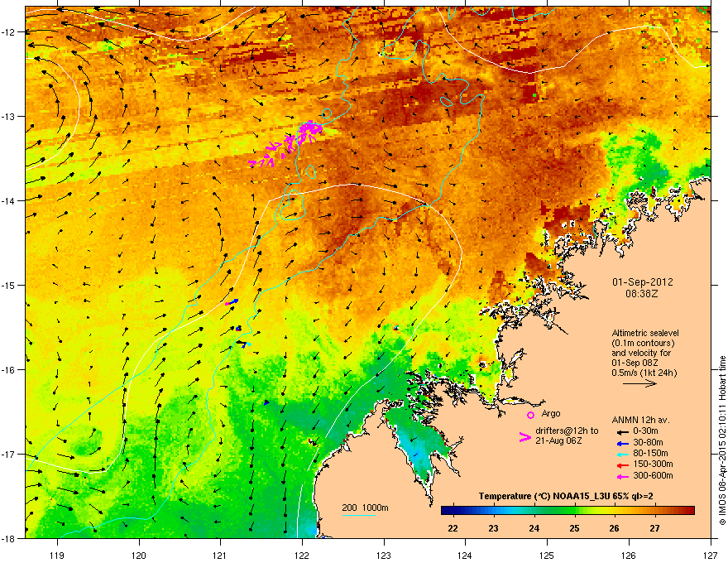Click the IMOS copyright Hobart time text
This screenshot has height=563, width=728.
(x=722, y=440)
